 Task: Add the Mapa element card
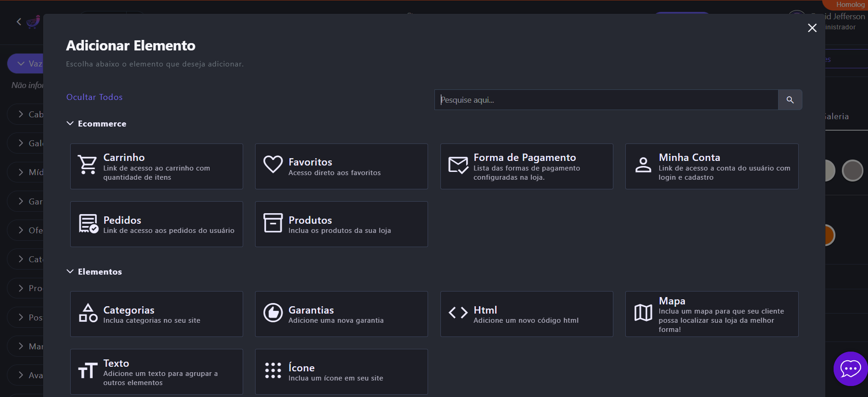(712, 314)
